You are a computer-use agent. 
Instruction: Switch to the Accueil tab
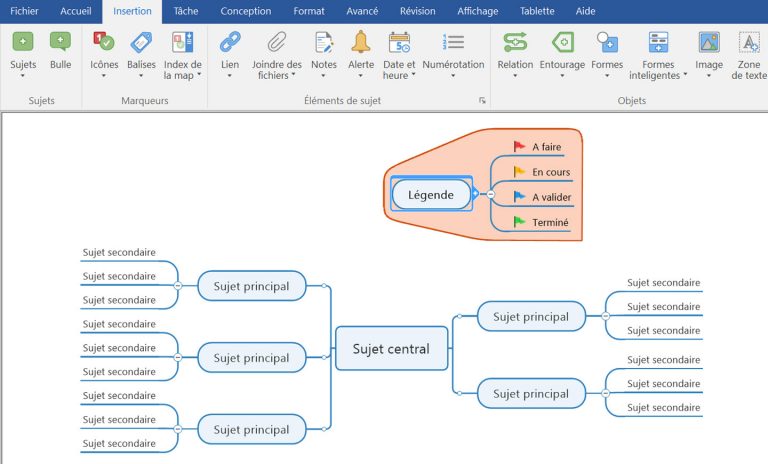76,11
